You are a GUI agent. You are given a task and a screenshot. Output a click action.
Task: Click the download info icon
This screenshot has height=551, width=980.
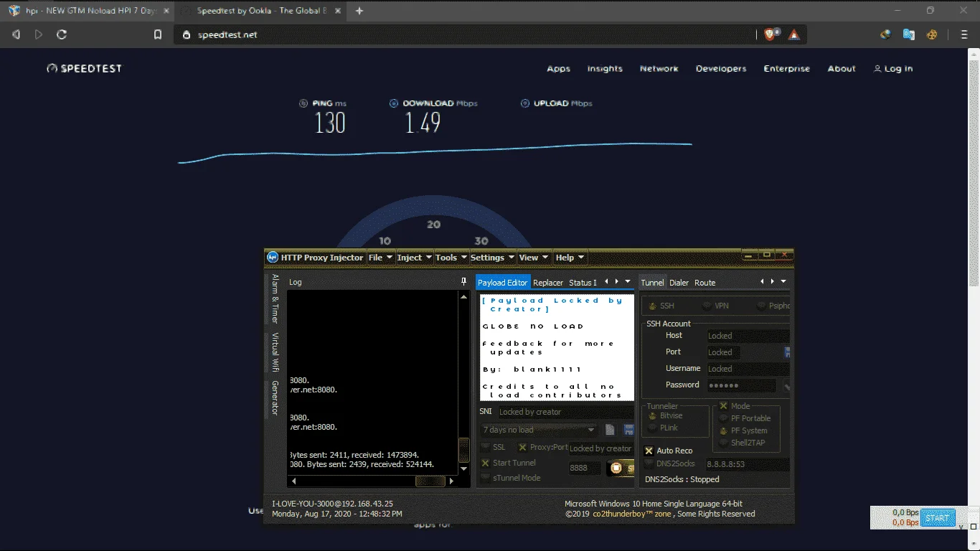pos(394,103)
